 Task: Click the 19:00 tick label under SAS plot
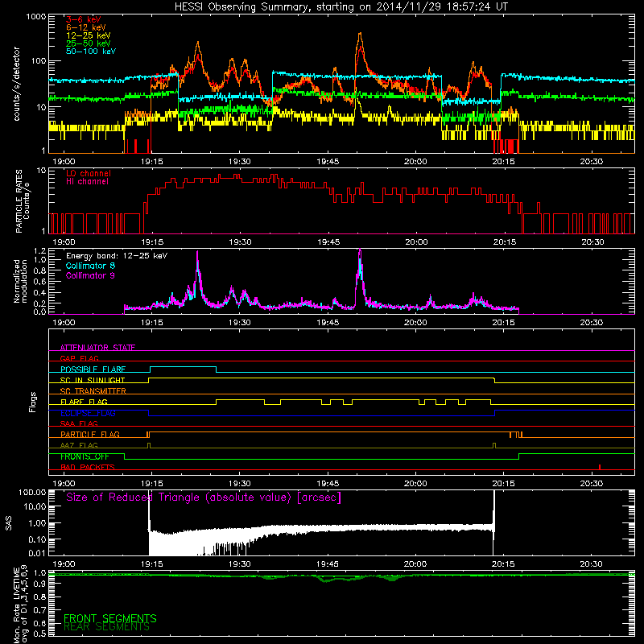pos(64,564)
